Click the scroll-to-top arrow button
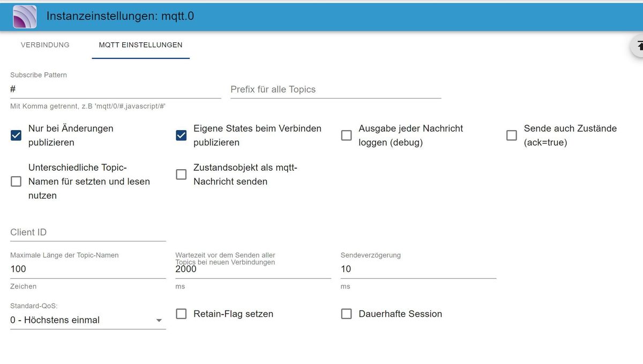This screenshot has height=364, width=643. click(638, 46)
